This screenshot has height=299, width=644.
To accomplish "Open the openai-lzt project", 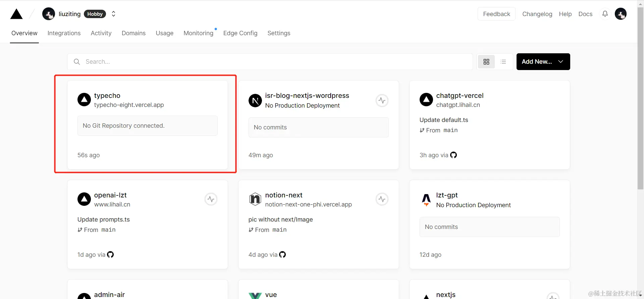I will pos(110,195).
